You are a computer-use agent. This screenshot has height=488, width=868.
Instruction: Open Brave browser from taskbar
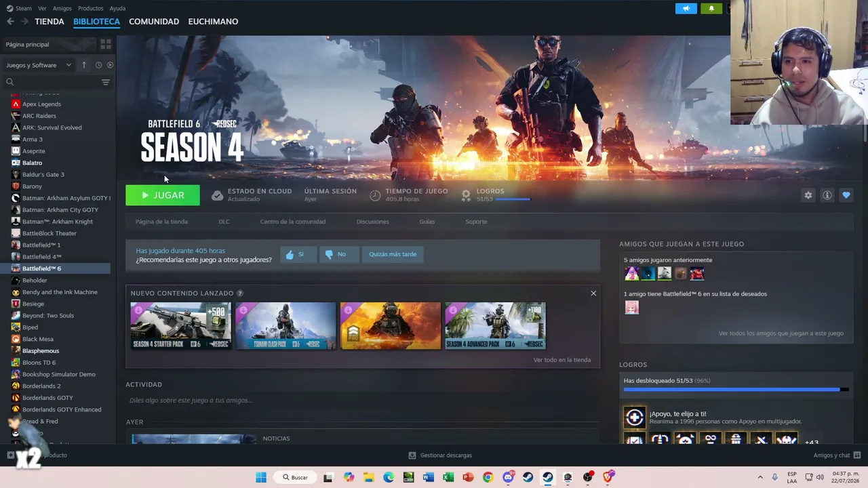[608, 477]
